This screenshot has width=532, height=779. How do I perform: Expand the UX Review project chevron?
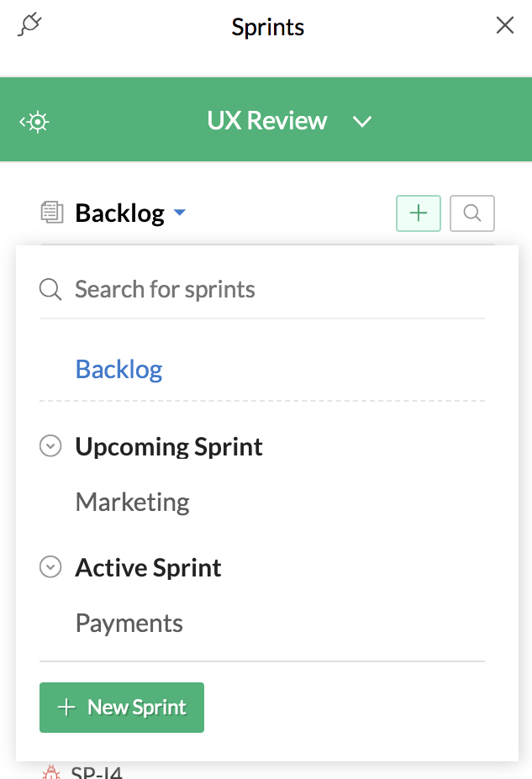[362, 122]
